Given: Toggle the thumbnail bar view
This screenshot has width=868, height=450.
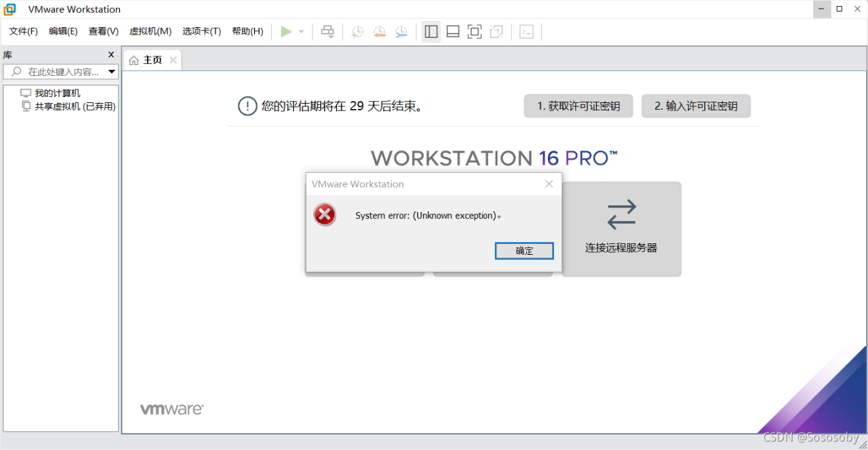Looking at the screenshot, I should [x=453, y=32].
